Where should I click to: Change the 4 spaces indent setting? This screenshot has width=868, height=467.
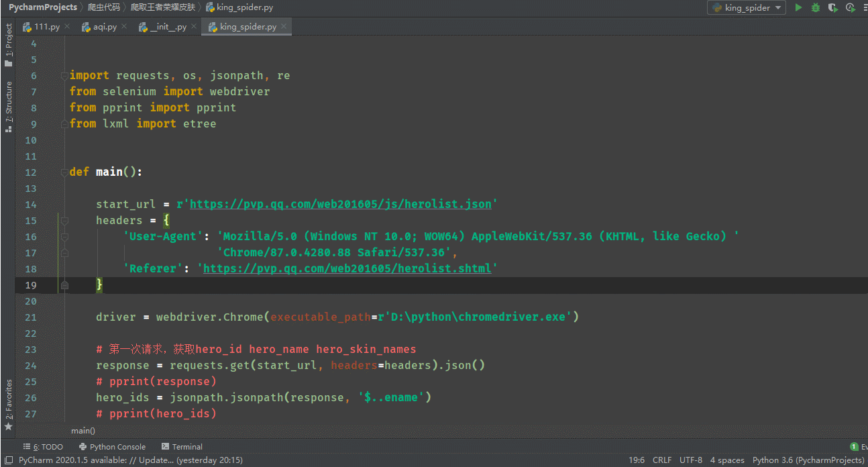pos(727,460)
